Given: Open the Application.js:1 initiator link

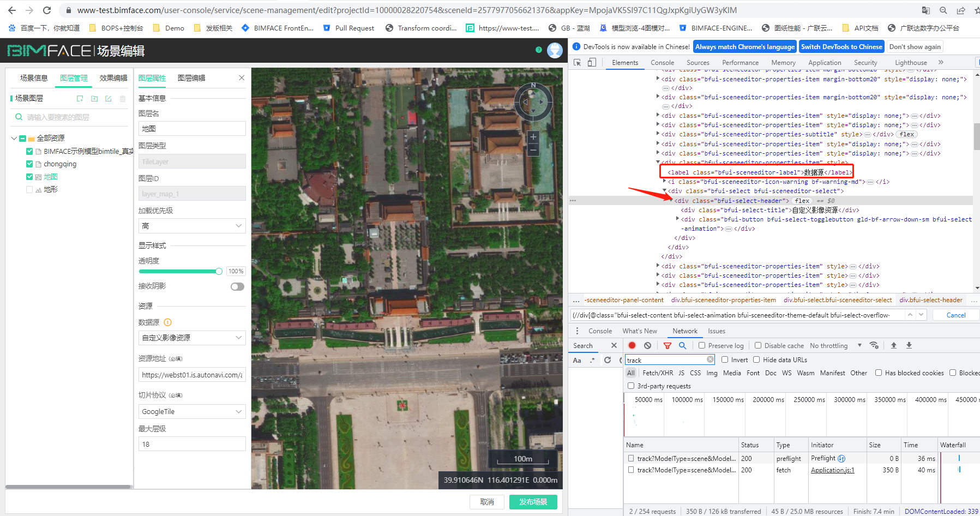Looking at the screenshot, I should [832, 470].
